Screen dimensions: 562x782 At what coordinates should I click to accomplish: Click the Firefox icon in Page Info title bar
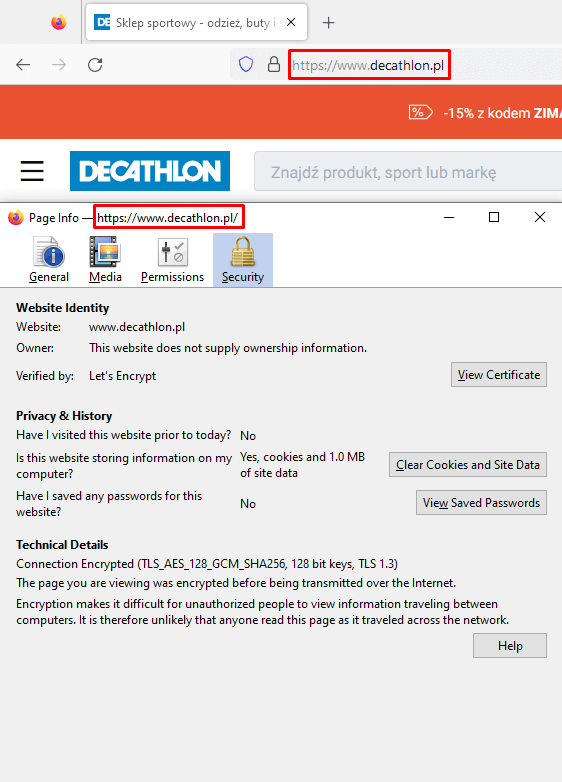(16, 217)
